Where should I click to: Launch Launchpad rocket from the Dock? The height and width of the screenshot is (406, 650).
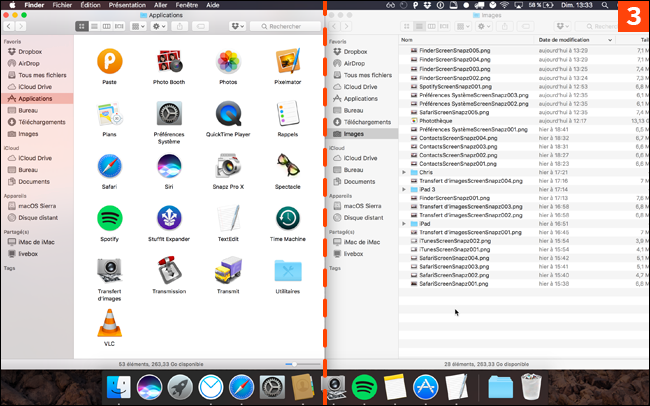click(180, 387)
